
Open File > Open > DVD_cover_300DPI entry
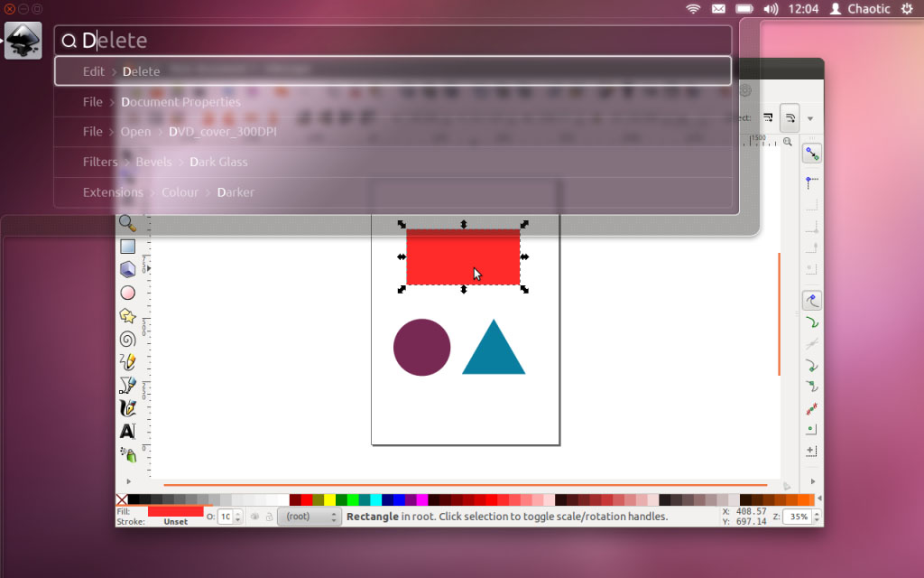[x=393, y=132]
